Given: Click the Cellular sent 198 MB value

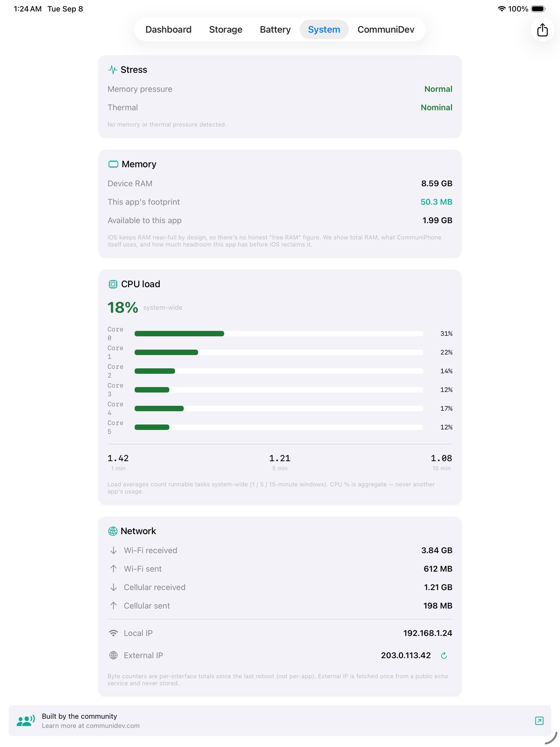Looking at the screenshot, I should coord(438,606).
